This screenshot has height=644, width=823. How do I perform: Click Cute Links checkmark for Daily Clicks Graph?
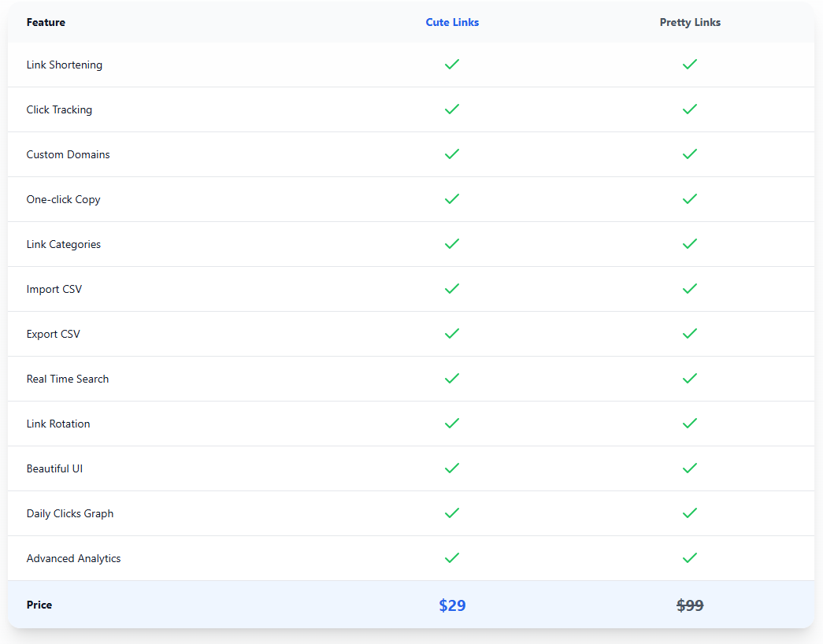tap(452, 513)
